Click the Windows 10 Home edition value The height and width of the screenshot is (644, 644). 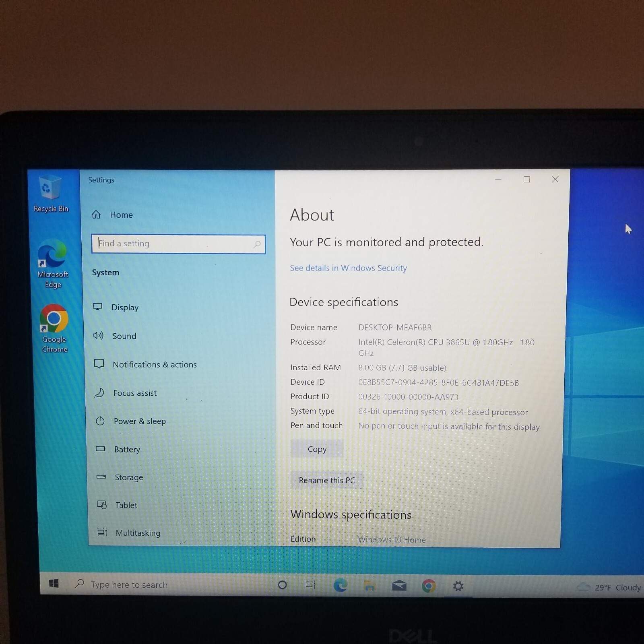tap(392, 539)
